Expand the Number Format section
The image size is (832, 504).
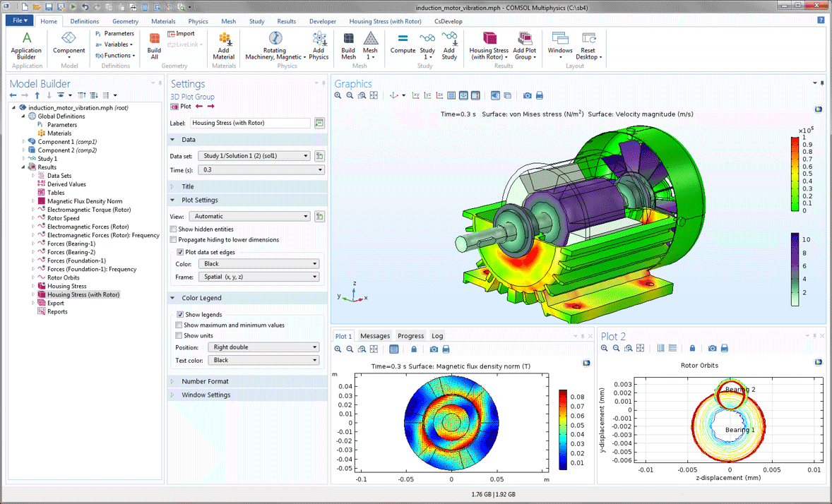pyautogui.click(x=205, y=381)
